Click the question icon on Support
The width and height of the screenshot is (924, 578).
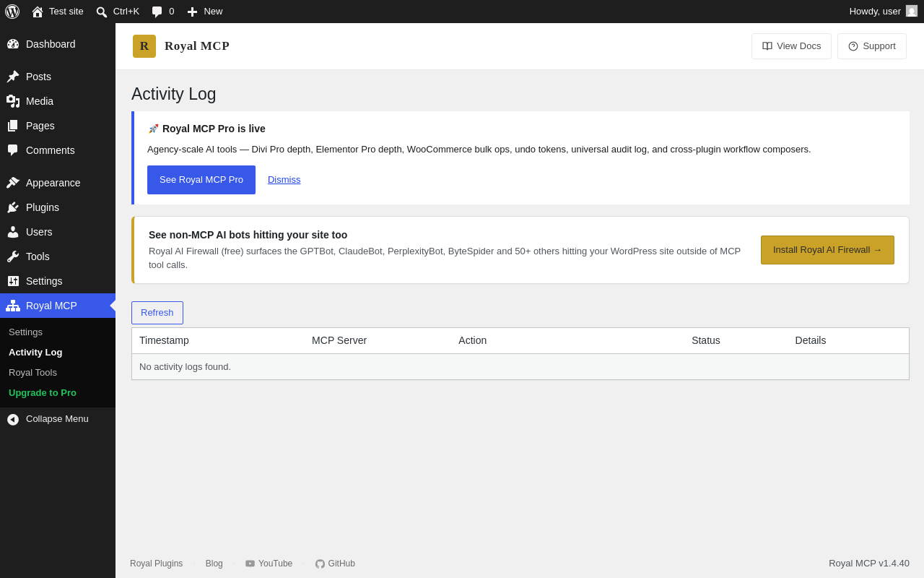pos(853,46)
